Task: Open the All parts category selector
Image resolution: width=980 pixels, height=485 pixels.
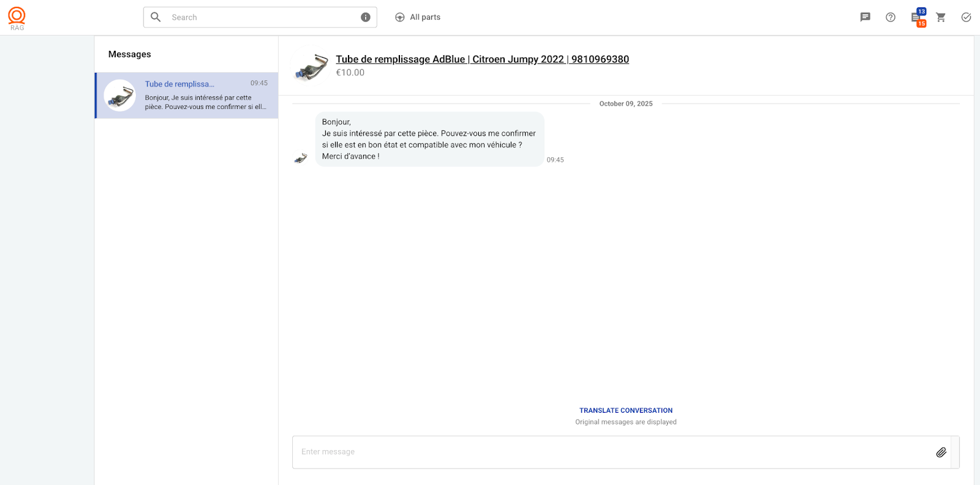Action: click(418, 17)
